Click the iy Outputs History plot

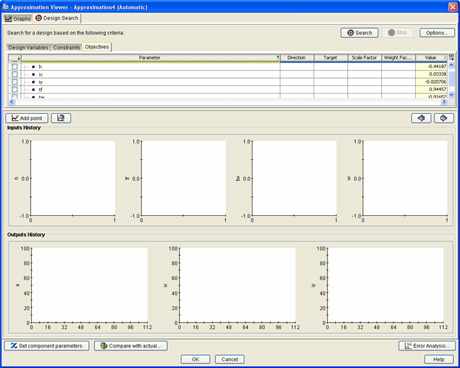point(386,285)
